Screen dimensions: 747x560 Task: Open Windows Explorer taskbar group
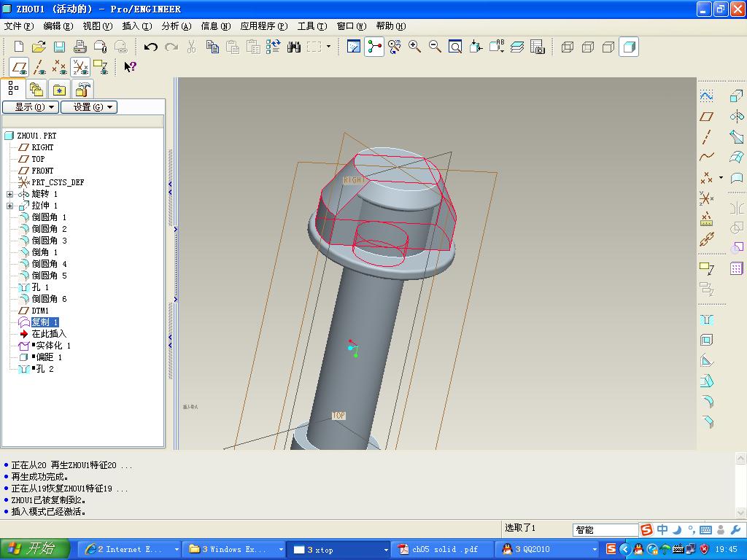click(233, 550)
